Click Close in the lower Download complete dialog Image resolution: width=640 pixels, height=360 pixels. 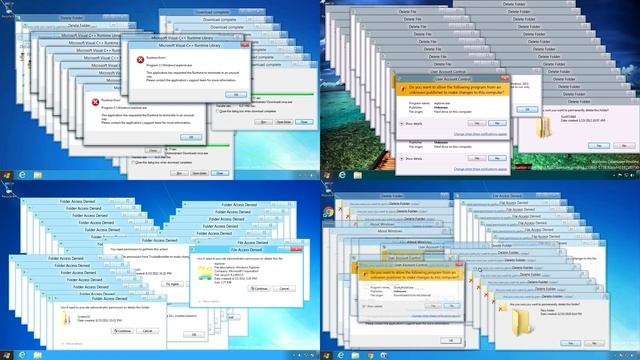[220, 173]
